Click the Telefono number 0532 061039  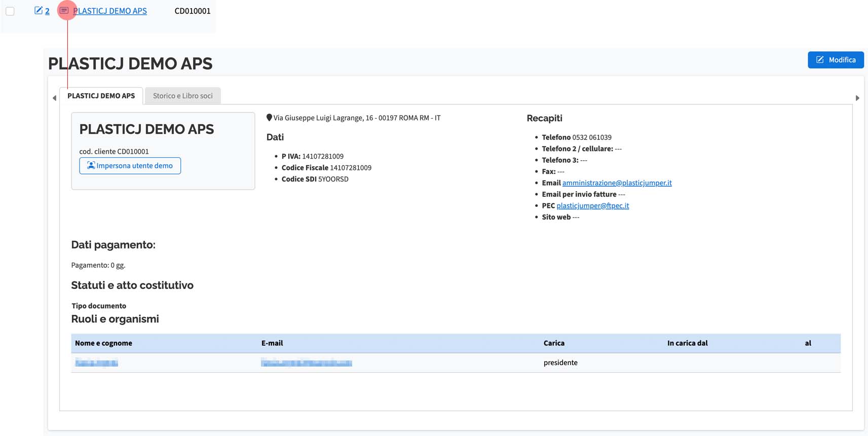click(592, 137)
